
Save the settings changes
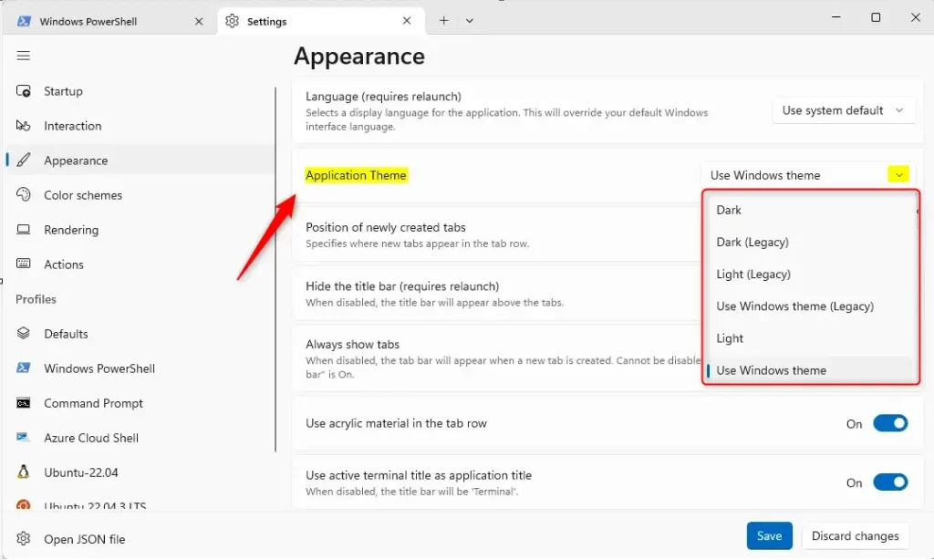(x=769, y=535)
